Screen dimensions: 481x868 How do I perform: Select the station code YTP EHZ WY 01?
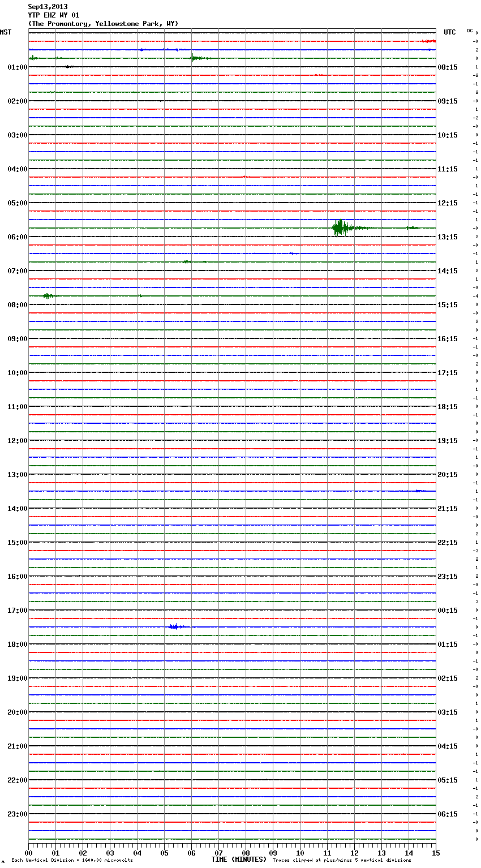click(54, 15)
